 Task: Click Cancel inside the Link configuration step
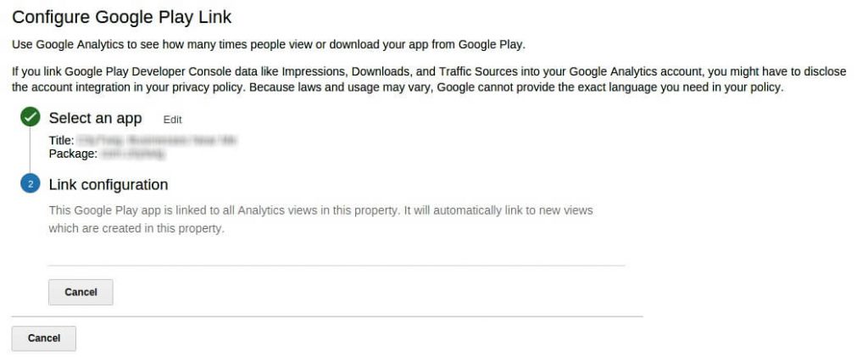[x=81, y=292]
